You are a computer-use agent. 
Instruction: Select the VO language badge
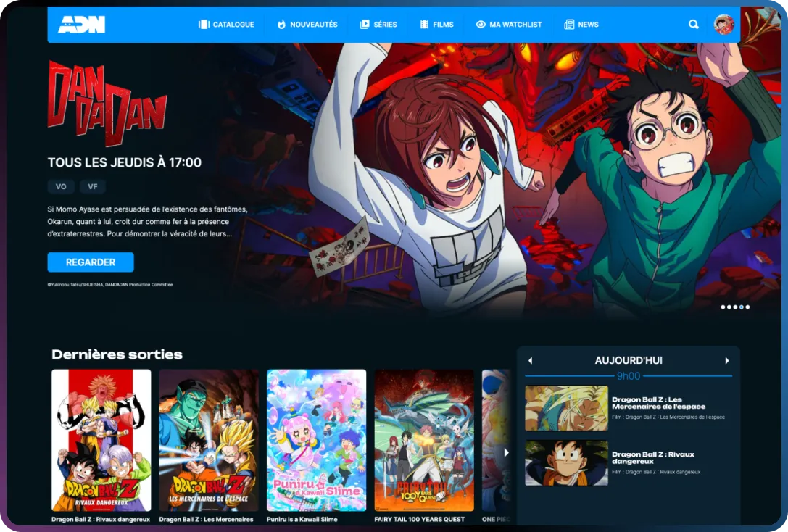coord(61,186)
